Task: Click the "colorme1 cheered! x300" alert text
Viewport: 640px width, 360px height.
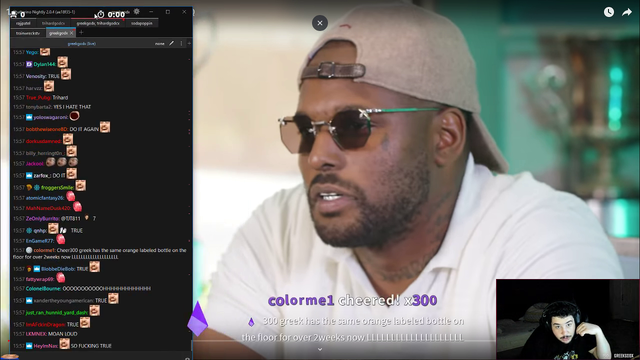Action: pyautogui.click(x=353, y=301)
